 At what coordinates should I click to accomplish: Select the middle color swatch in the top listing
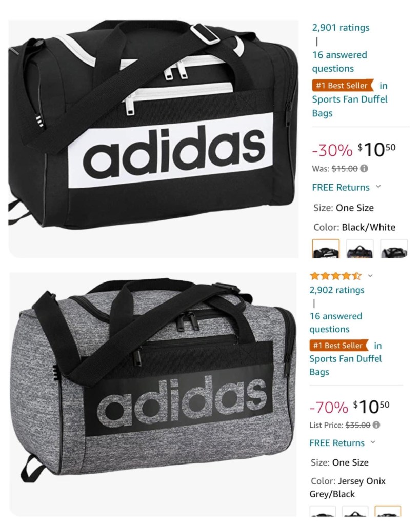359,249
